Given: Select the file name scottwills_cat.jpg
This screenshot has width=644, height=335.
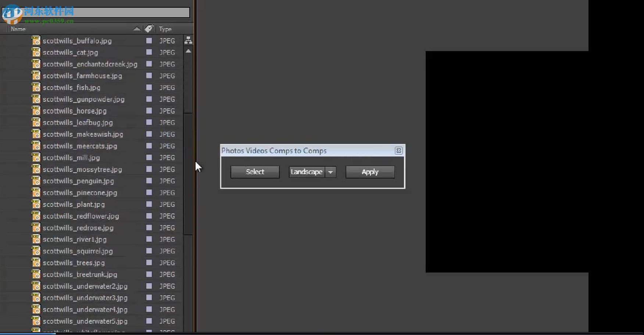Looking at the screenshot, I should [71, 53].
